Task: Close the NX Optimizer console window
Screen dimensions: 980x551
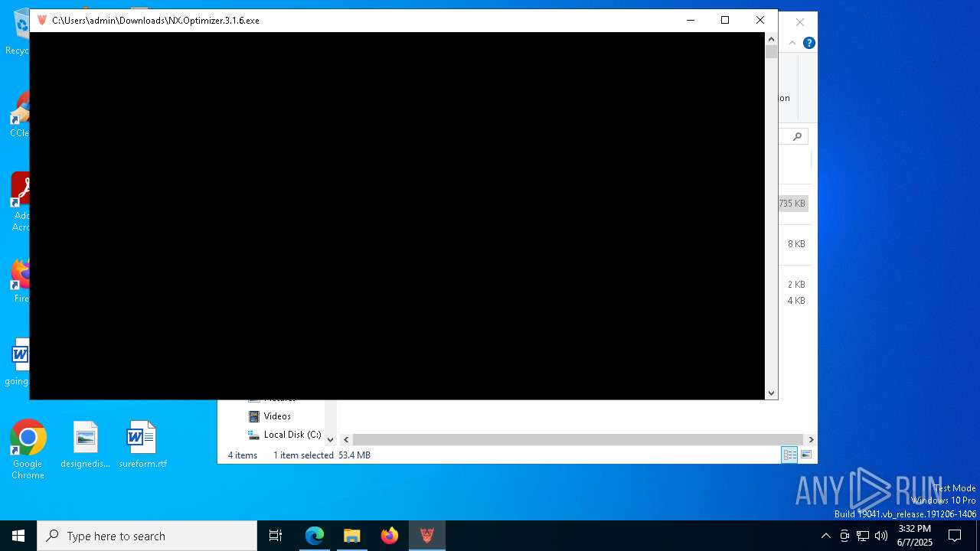Action: coord(760,20)
